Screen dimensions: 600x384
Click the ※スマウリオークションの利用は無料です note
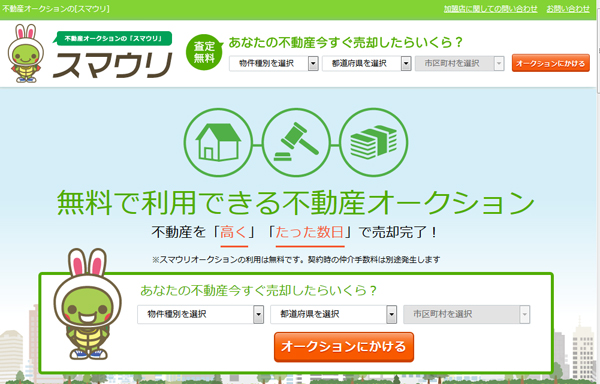tap(296, 260)
